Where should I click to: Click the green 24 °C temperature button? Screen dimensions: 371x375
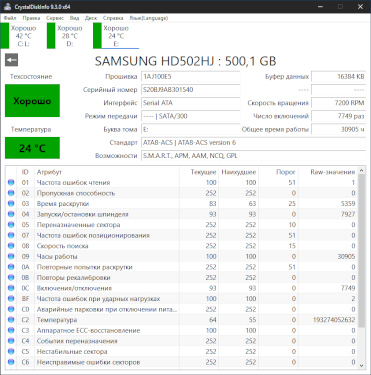coord(32,148)
